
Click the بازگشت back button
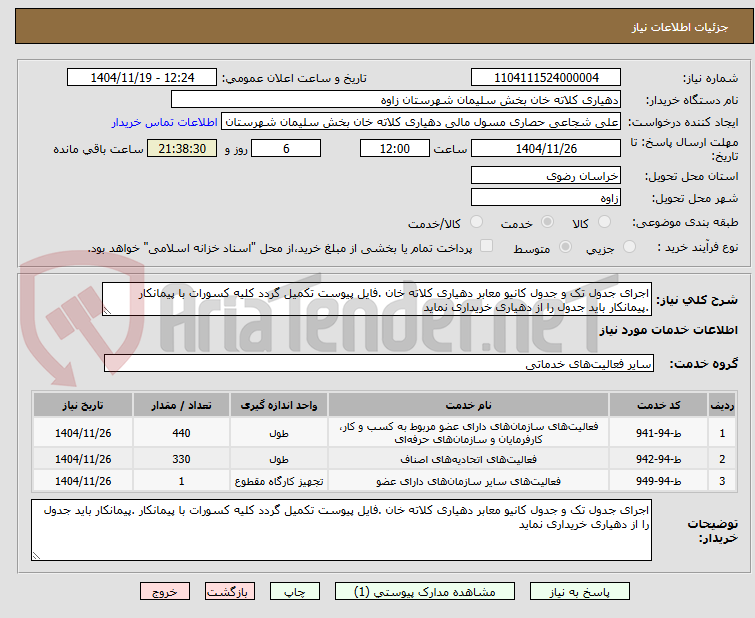[x=230, y=592]
